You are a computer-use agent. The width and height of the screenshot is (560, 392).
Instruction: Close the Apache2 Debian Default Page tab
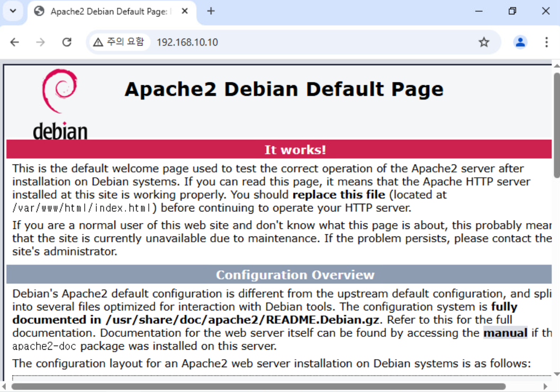pos(185,11)
